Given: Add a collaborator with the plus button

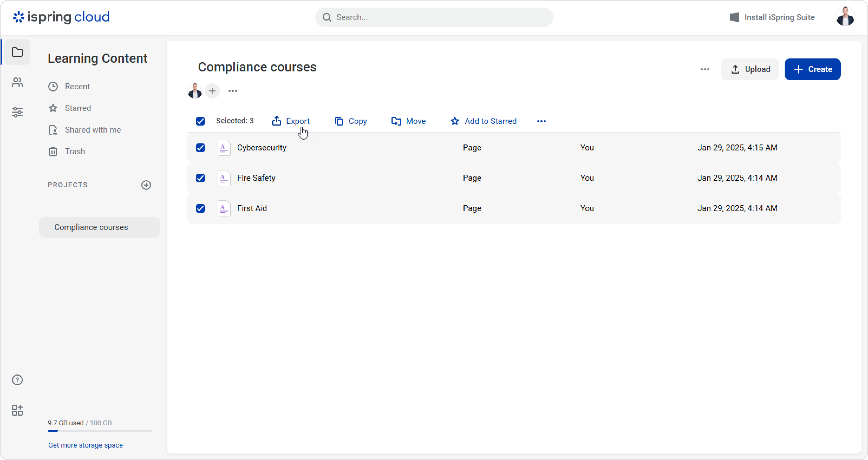Looking at the screenshot, I should (x=212, y=91).
